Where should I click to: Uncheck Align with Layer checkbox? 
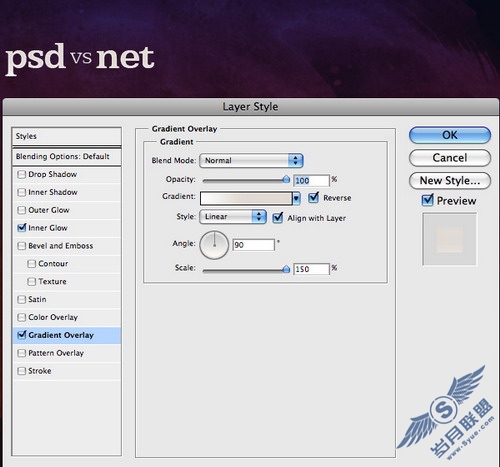click(278, 218)
